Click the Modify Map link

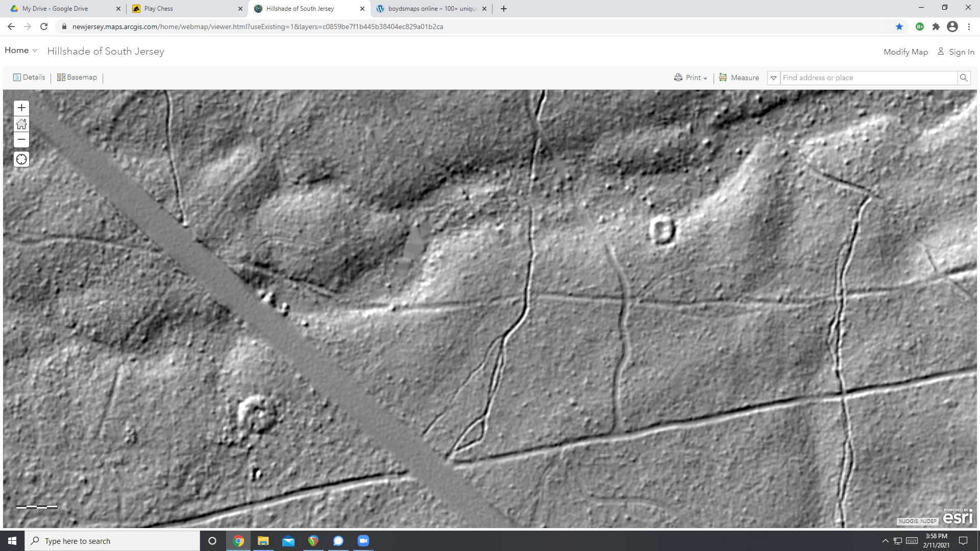(905, 52)
